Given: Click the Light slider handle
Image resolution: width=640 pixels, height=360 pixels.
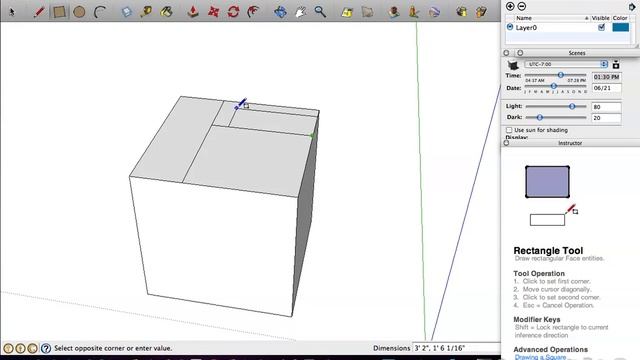Looking at the screenshot, I should click(572, 106).
